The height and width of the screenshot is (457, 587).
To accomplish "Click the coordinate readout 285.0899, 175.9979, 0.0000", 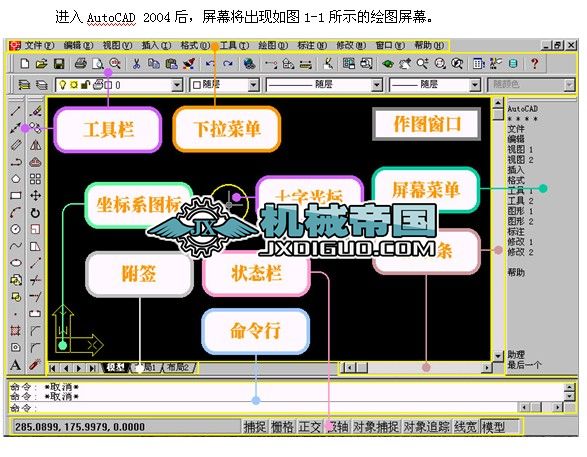I will [80, 427].
